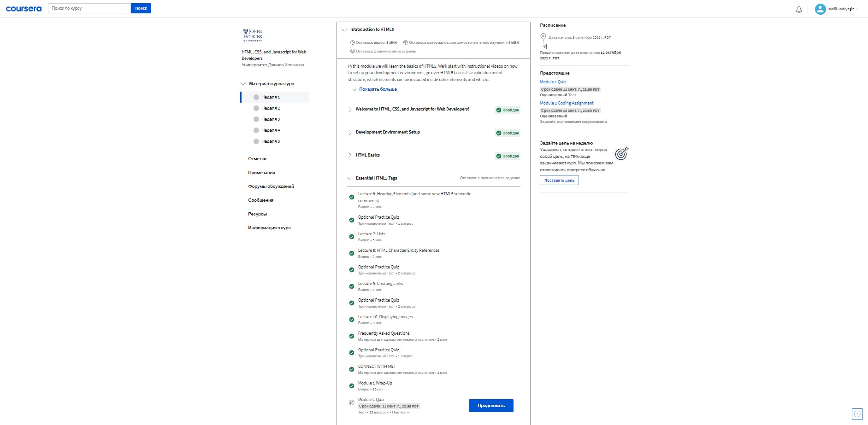Screen dimensions: 868x425
Task: Open Lecture 10: Displaying Images video
Action: click(385, 317)
